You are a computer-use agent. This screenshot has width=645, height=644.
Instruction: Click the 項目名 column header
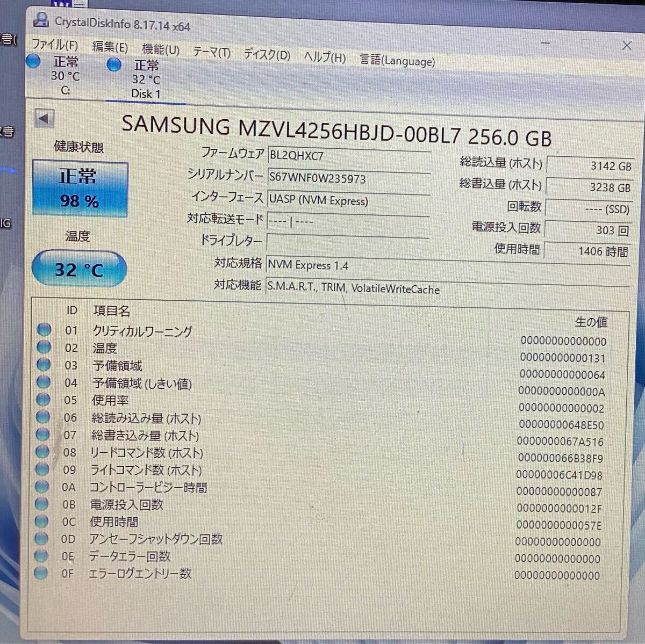coord(112,310)
